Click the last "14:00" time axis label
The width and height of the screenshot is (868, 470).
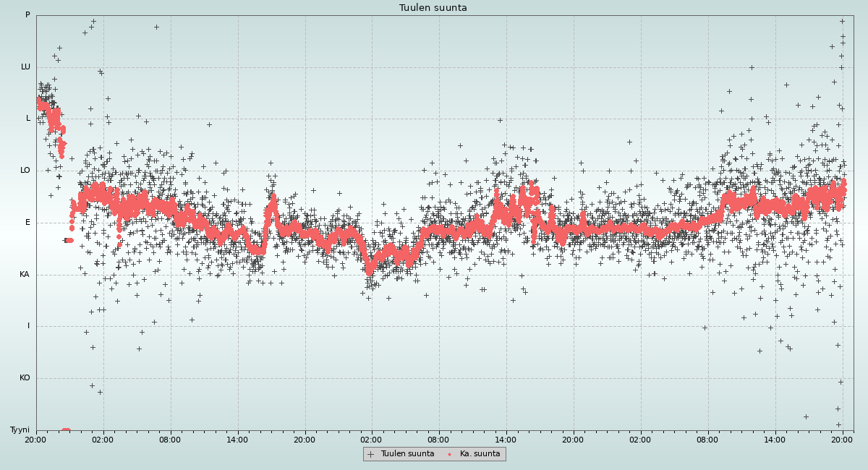click(775, 439)
